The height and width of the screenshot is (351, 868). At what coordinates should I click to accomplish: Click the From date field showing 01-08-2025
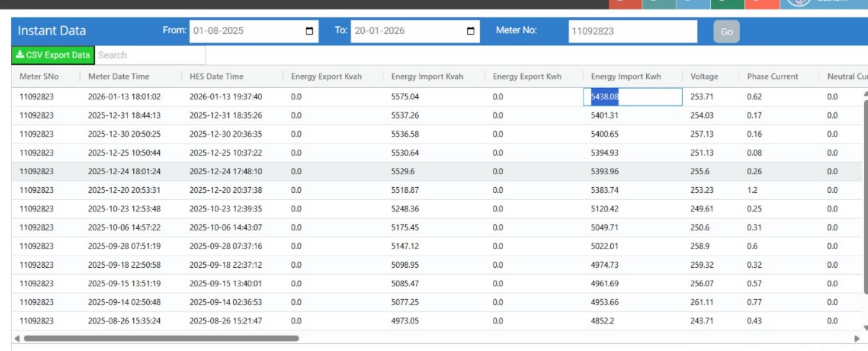244,31
